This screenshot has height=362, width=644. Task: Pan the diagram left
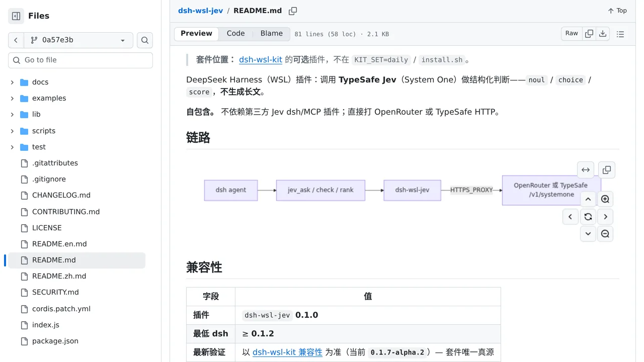pyautogui.click(x=570, y=217)
